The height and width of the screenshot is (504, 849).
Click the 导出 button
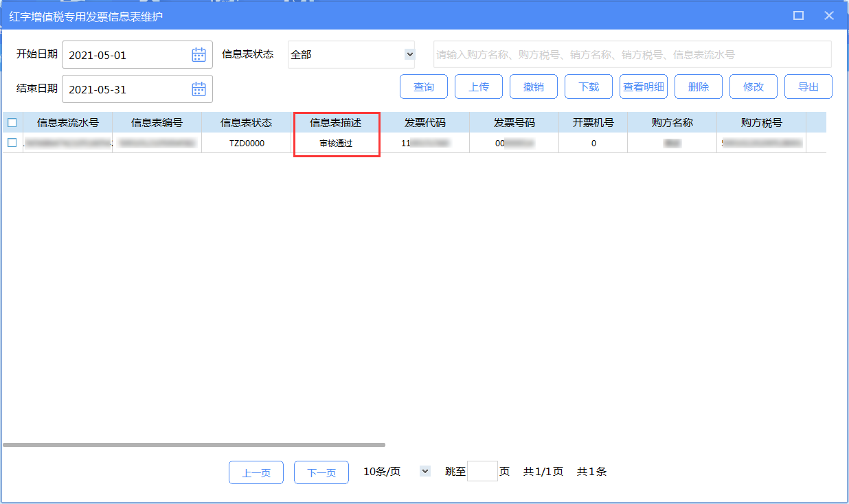click(x=808, y=87)
